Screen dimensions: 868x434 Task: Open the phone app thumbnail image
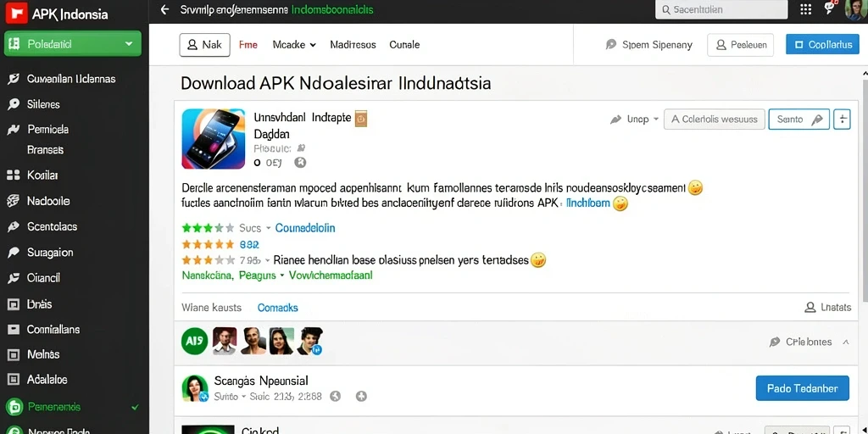pyautogui.click(x=213, y=138)
